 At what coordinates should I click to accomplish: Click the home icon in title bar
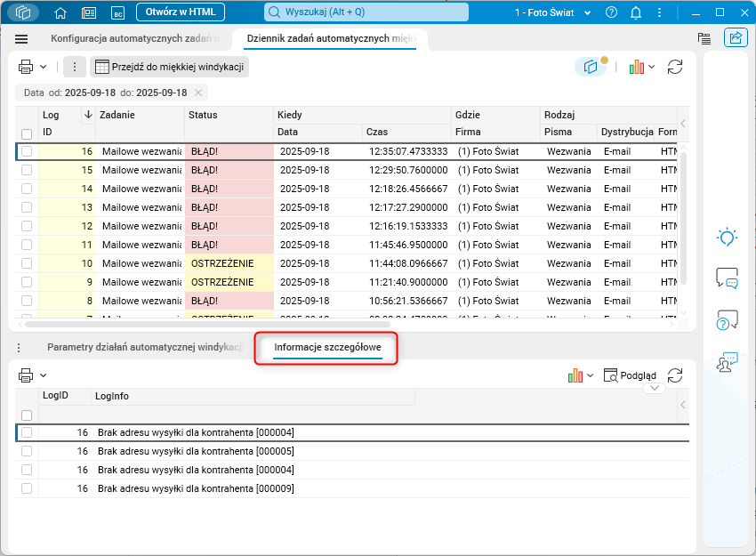(60, 12)
